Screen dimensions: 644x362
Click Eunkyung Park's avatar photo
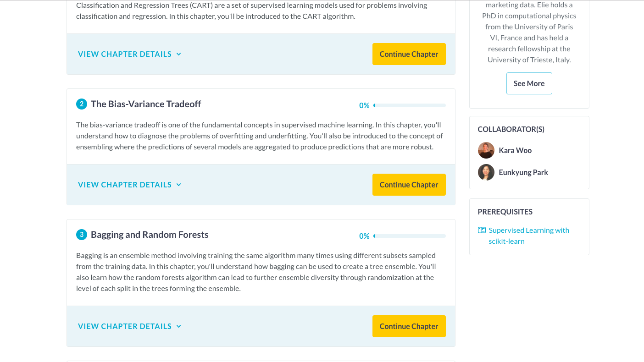tap(486, 172)
